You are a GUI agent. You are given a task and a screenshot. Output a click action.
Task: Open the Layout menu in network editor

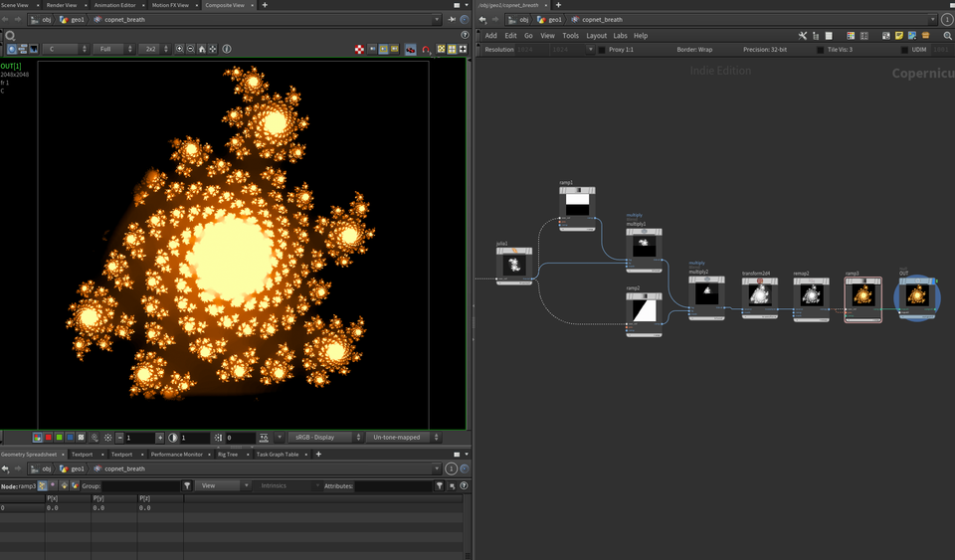click(x=596, y=35)
